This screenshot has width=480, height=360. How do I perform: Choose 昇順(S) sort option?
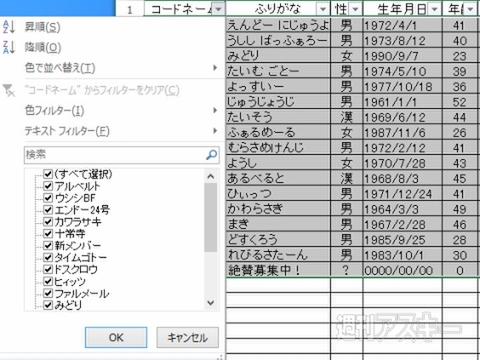pos(43,27)
